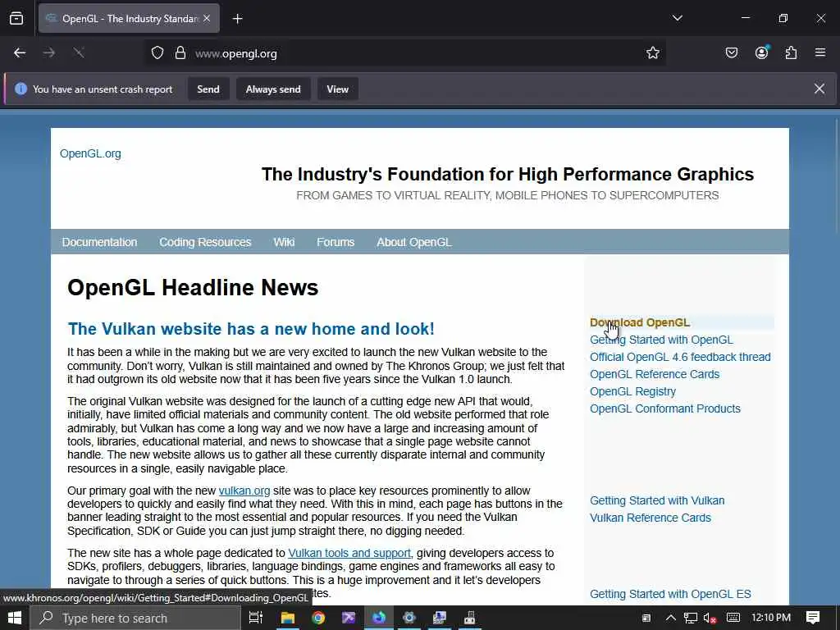Open OpenGL Reference Cards link

pyautogui.click(x=655, y=374)
